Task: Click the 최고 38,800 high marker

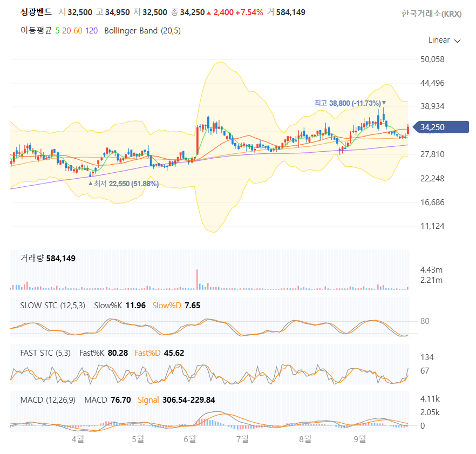Action: (350, 103)
